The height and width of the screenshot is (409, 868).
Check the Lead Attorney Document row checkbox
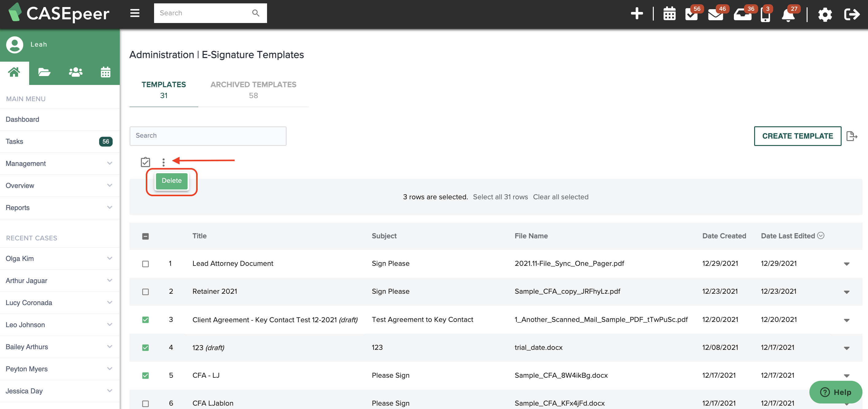[x=145, y=264]
